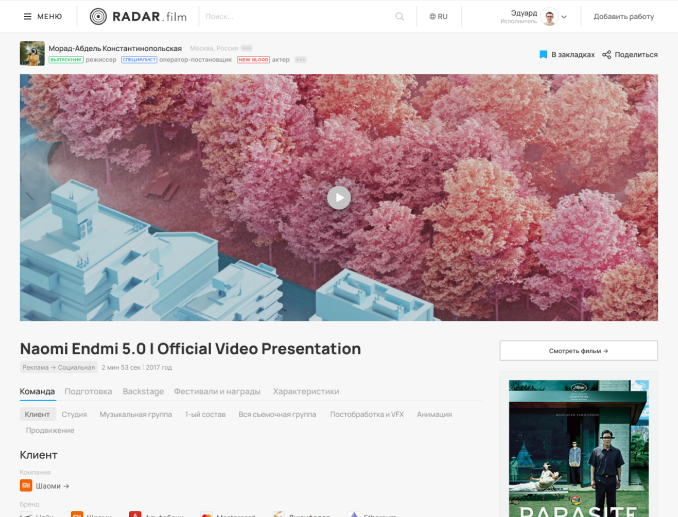Click Смотреть фильм button
Viewport: 678px width, 517px height.
tap(579, 351)
